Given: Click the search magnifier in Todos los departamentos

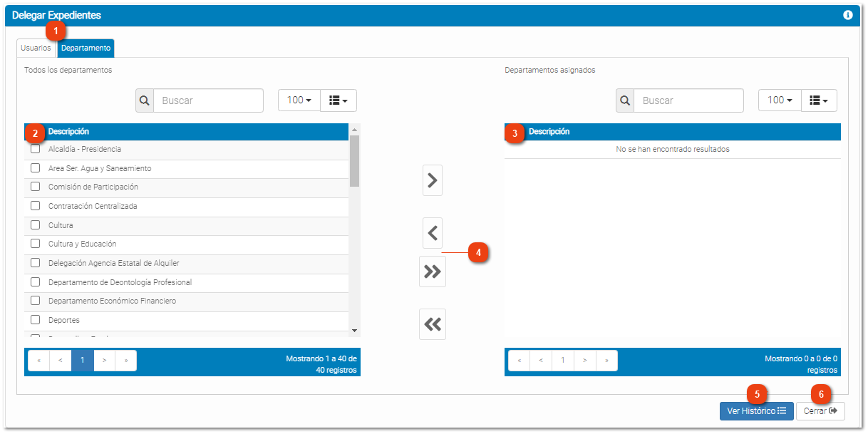Looking at the screenshot, I should pos(145,100).
